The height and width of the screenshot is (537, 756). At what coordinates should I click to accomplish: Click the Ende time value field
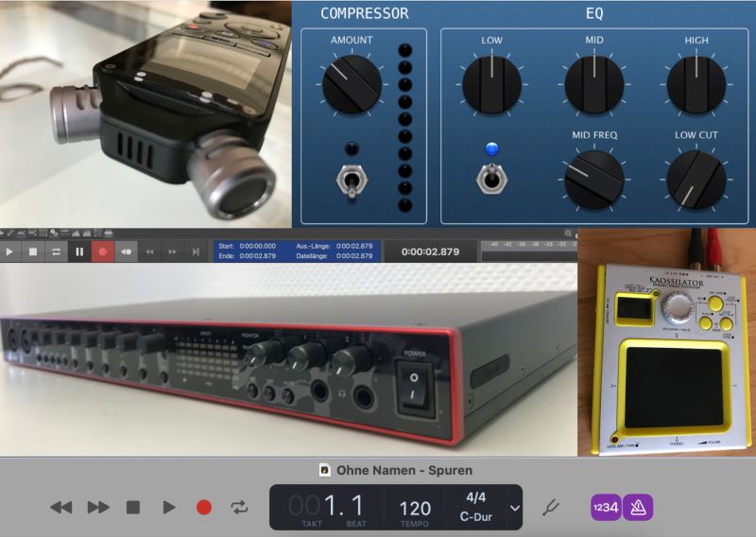point(257,256)
